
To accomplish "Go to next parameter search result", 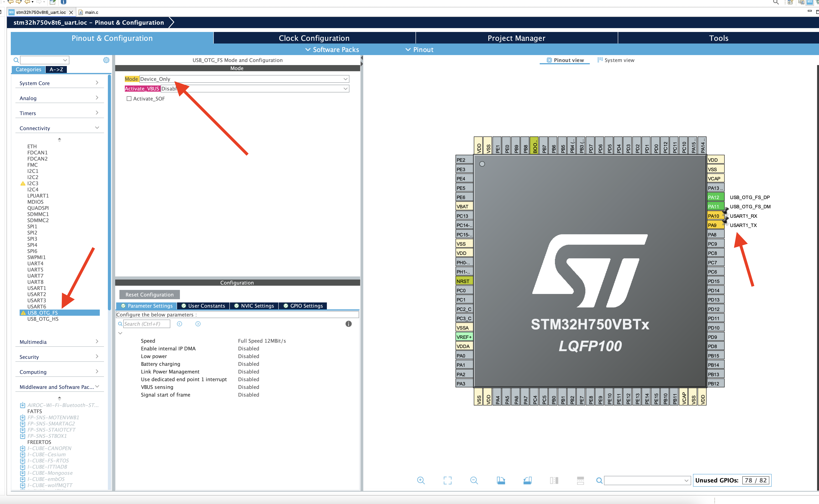I will tap(198, 324).
